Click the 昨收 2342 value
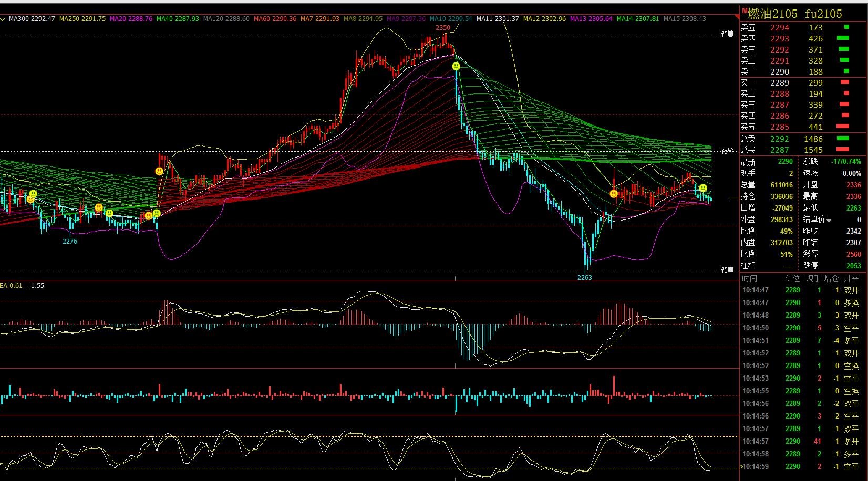Viewport: 868px width, 481px height. point(854,231)
